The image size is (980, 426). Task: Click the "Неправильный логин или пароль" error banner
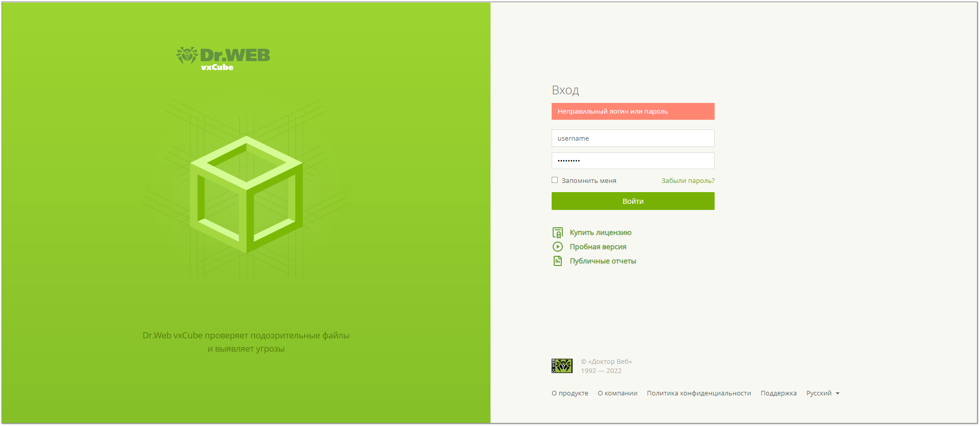point(633,112)
